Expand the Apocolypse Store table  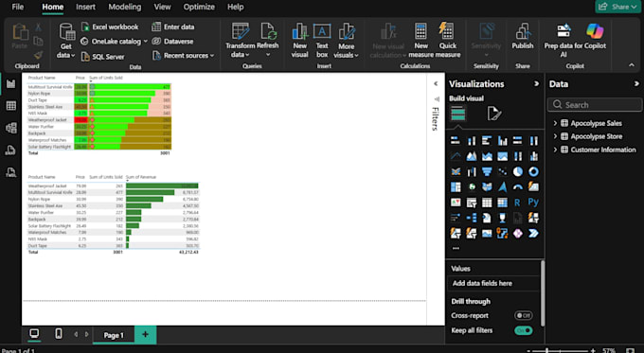[555, 136]
